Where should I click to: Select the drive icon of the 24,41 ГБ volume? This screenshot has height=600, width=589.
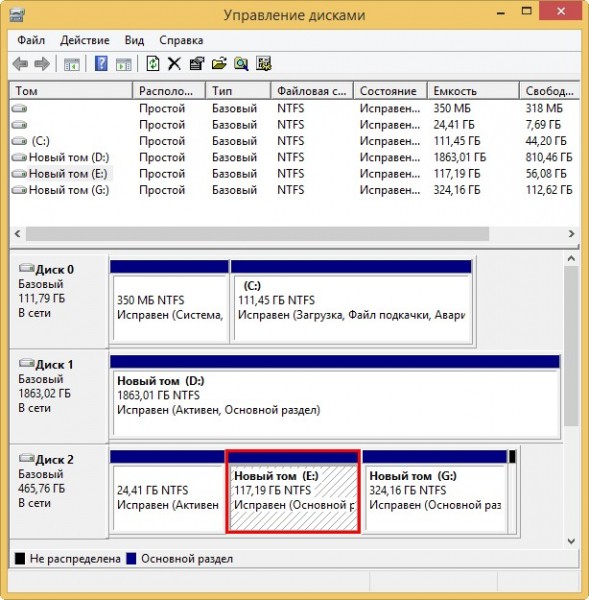[19, 125]
